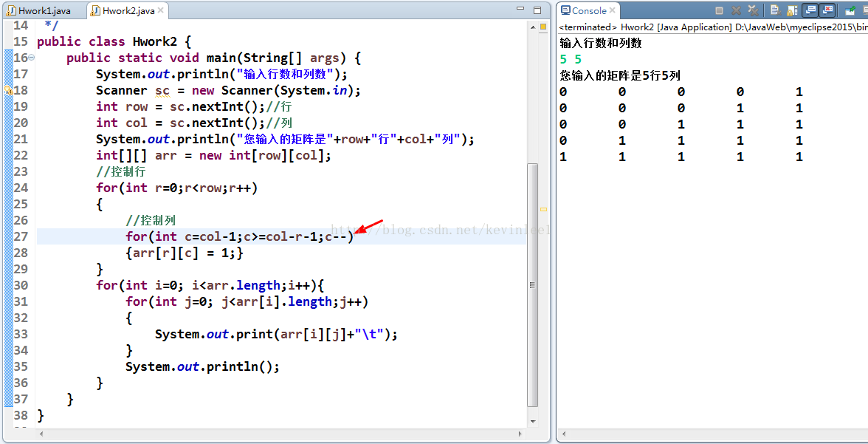This screenshot has height=444, width=868.
Task: Click 'System.out.print(arr[i][j]+"\t");' line
Action: click(276, 334)
